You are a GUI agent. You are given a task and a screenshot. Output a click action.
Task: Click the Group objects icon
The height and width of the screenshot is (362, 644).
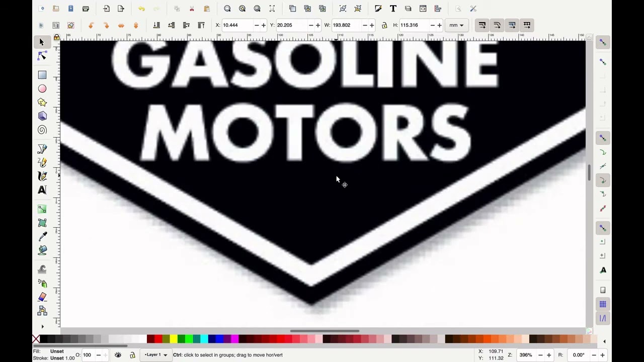point(343,9)
